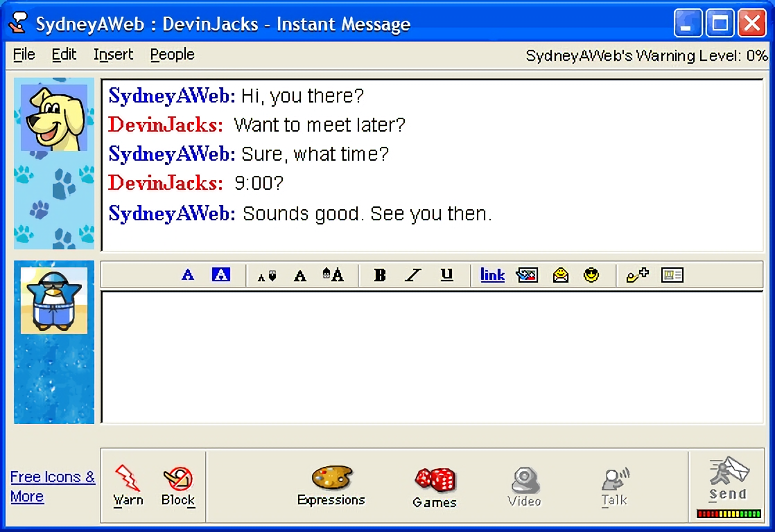Click the insert picture icon
This screenshot has height=532, width=775.
tap(527, 275)
